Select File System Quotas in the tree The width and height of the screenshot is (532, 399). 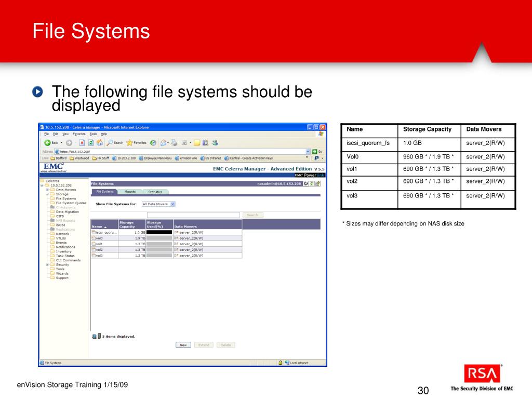coord(71,203)
